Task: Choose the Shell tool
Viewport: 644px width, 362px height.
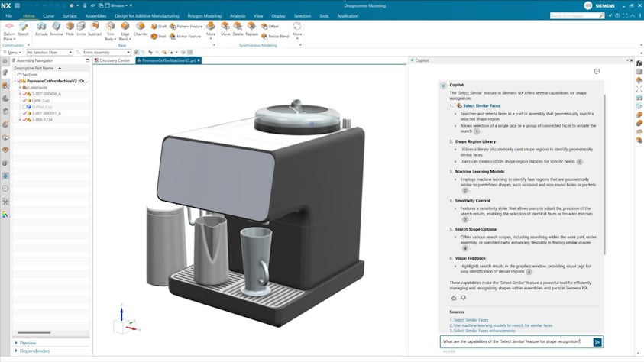Action: pyautogui.click(x=158, y=36)
